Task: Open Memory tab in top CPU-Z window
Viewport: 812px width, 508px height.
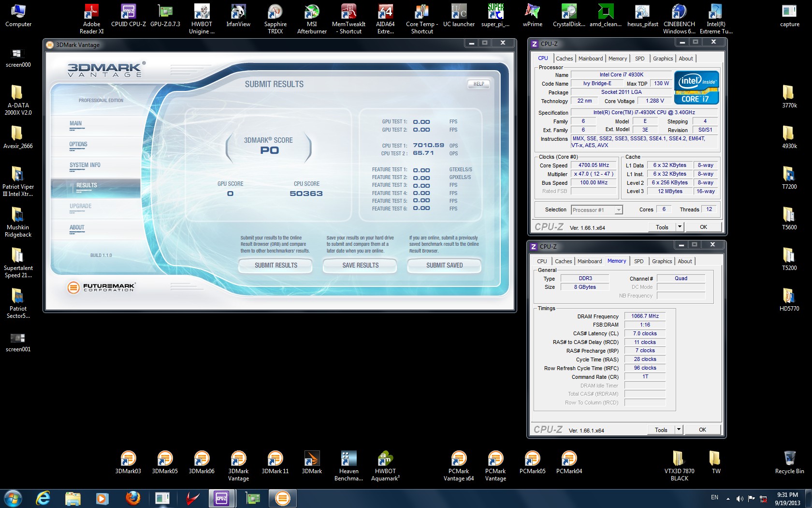Action: coord(618,59)
